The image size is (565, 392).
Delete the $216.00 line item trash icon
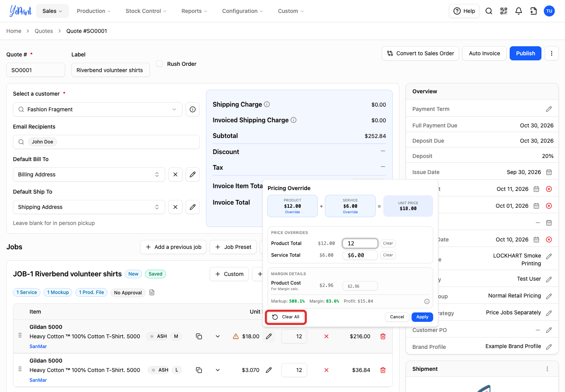click(x=383, y=336)
